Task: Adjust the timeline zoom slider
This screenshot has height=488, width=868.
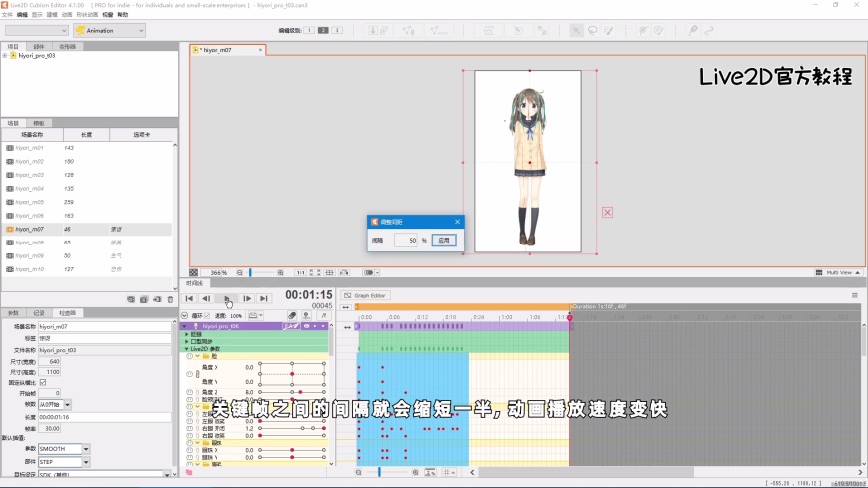Action: pyautogui.click(x=379, y=472)
